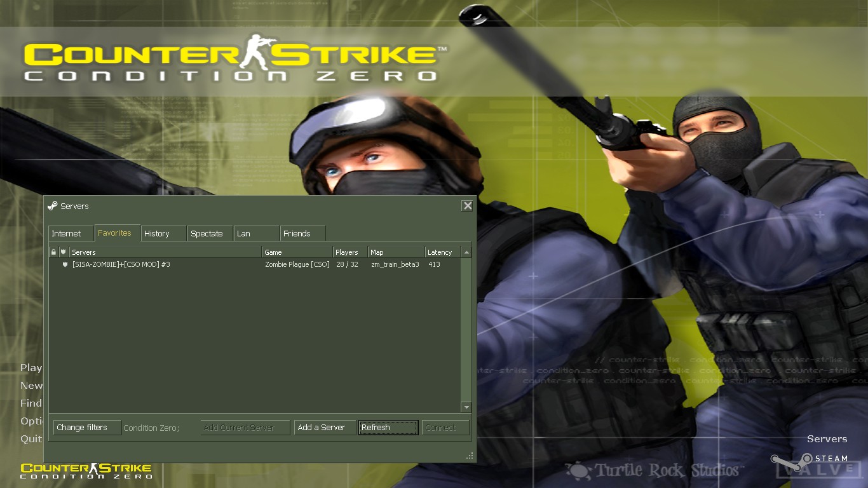The height and width of the screenshot is (488, 868).
Task: Sort list by Players column
Action: point(350,252)
